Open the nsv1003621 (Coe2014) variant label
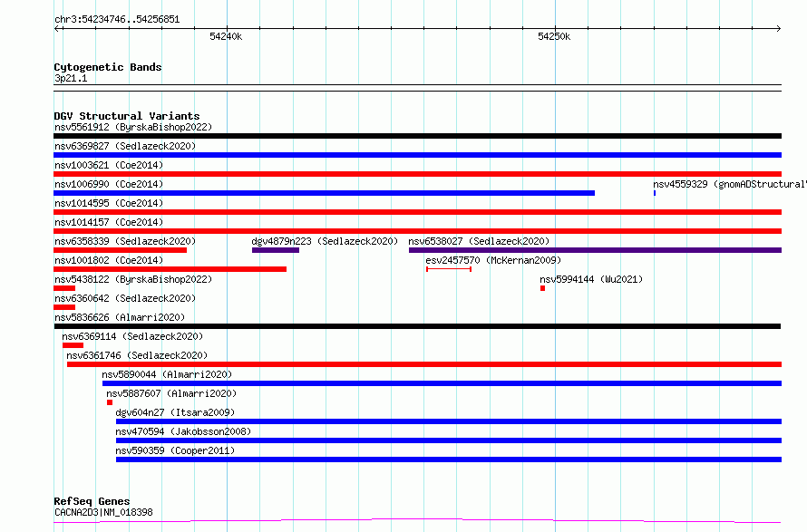 pyautogui.click(x=109, y=165)
